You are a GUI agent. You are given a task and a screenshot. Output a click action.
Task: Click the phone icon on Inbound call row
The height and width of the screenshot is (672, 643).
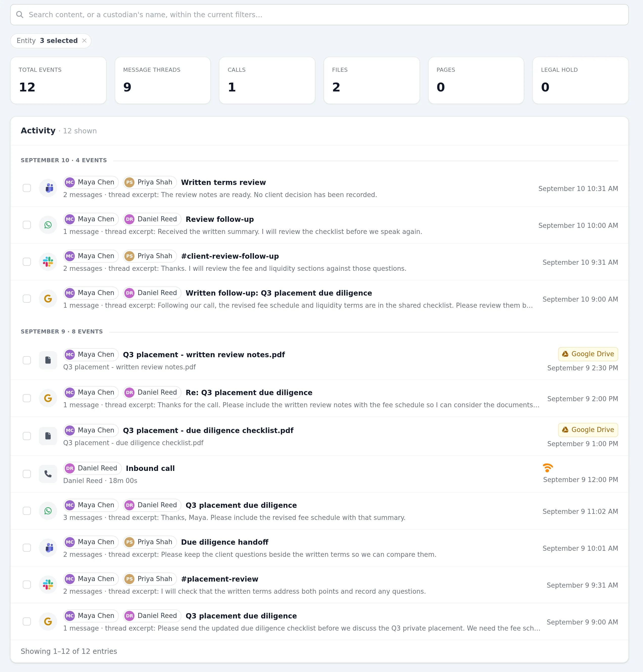[x=48, y=474]
